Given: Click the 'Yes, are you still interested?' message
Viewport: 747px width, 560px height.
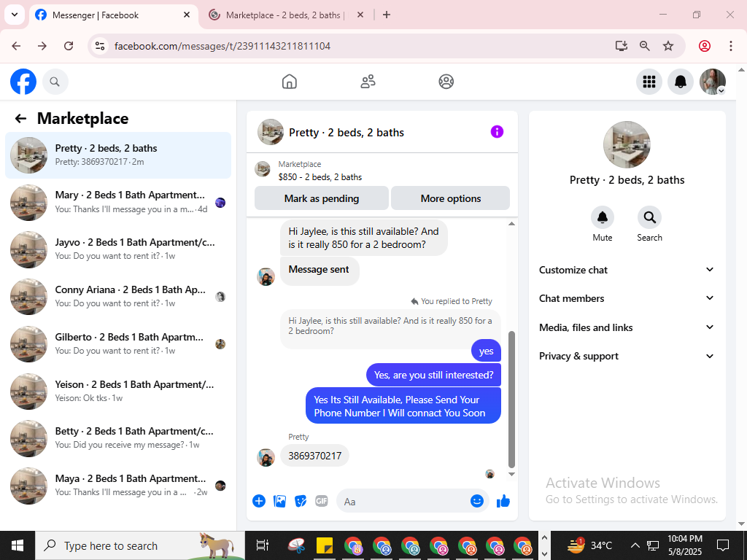Looking at the screenshot, I should (x=433, y=376).
